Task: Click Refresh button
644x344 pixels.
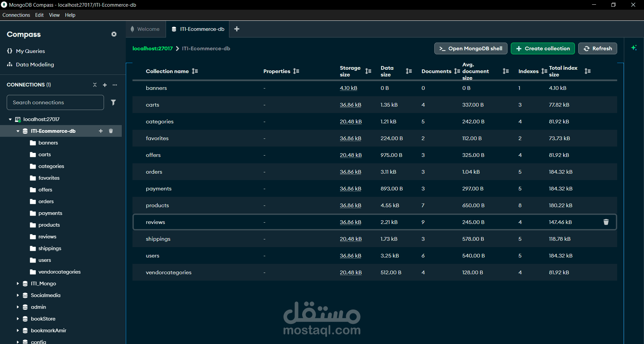Action: [x=598, y=49]
